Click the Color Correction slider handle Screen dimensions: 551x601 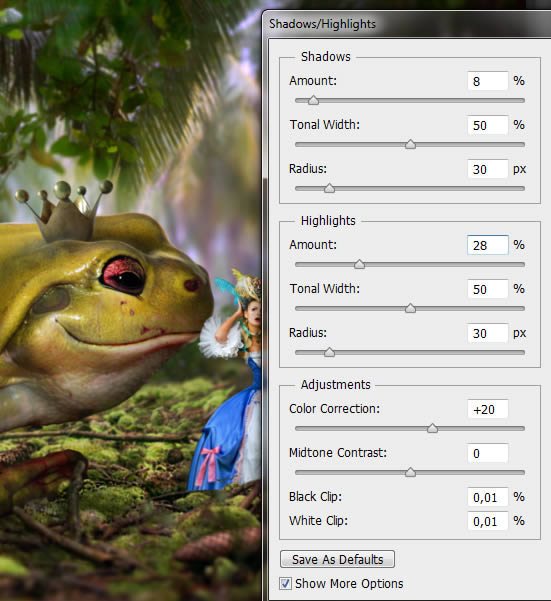point(432,428)
